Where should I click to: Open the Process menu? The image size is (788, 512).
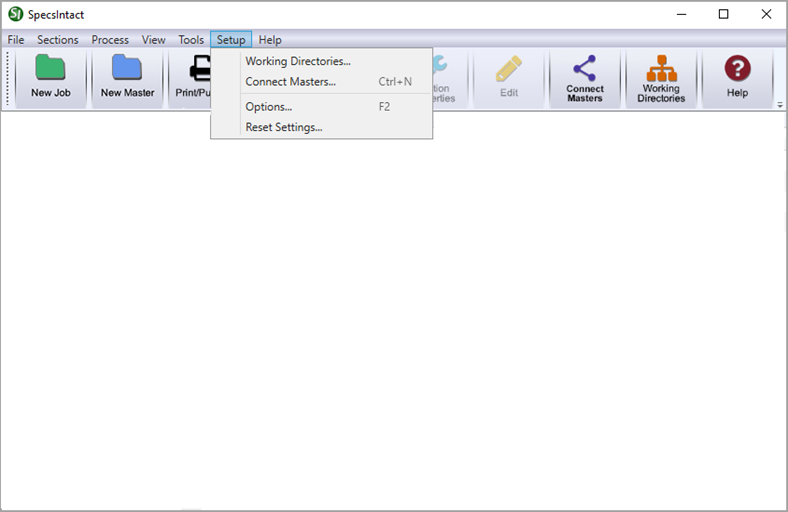click(110, 40)
